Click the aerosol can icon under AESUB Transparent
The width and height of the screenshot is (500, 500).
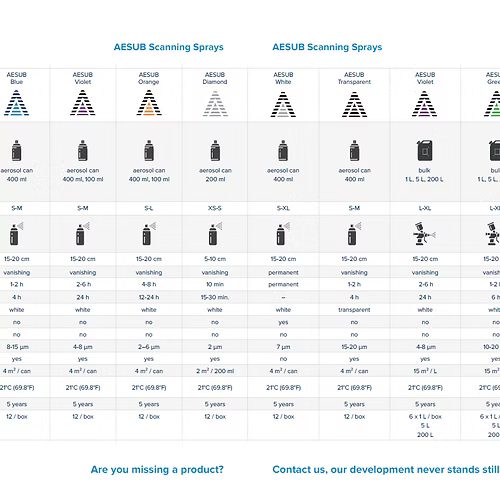click(354, 150)
